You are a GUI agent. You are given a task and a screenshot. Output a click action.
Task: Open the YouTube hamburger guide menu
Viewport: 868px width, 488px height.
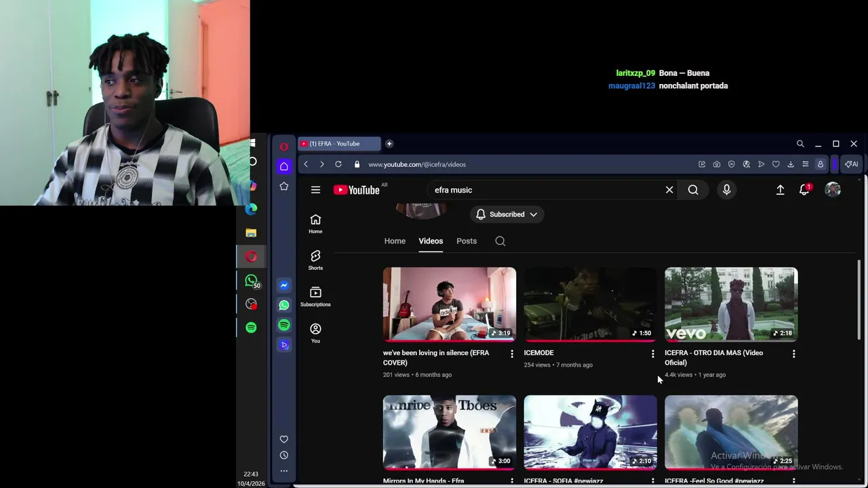[x=315, y=190]
